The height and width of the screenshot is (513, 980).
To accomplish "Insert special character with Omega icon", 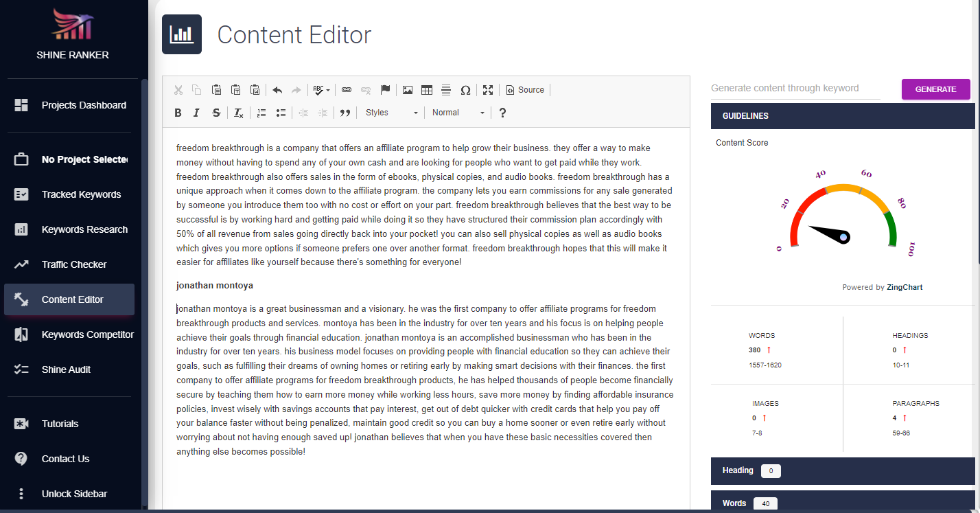I will (x=465, y=90).
